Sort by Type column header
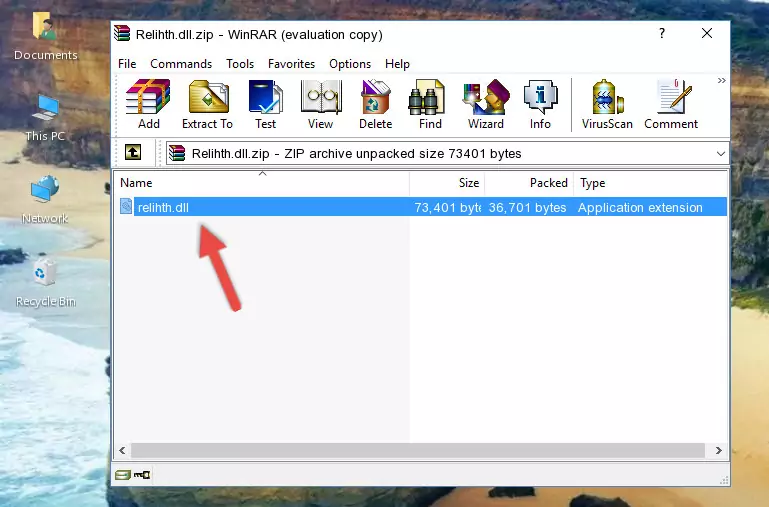Image resolution: width=769 pixels, height=507 pixels. pos(650,183)
